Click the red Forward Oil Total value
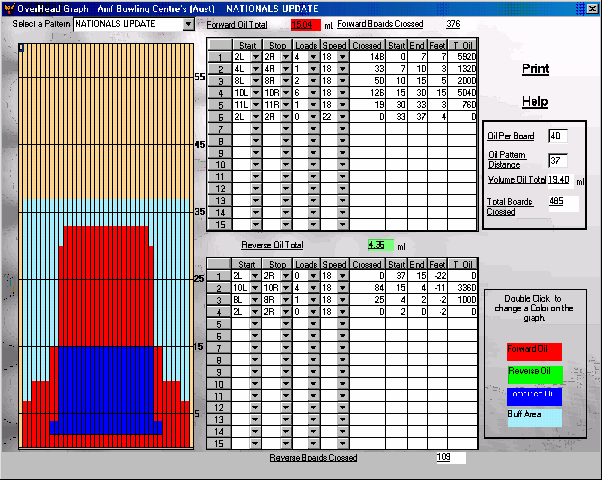This screenshot has height=480, width=602. [306, 25]
